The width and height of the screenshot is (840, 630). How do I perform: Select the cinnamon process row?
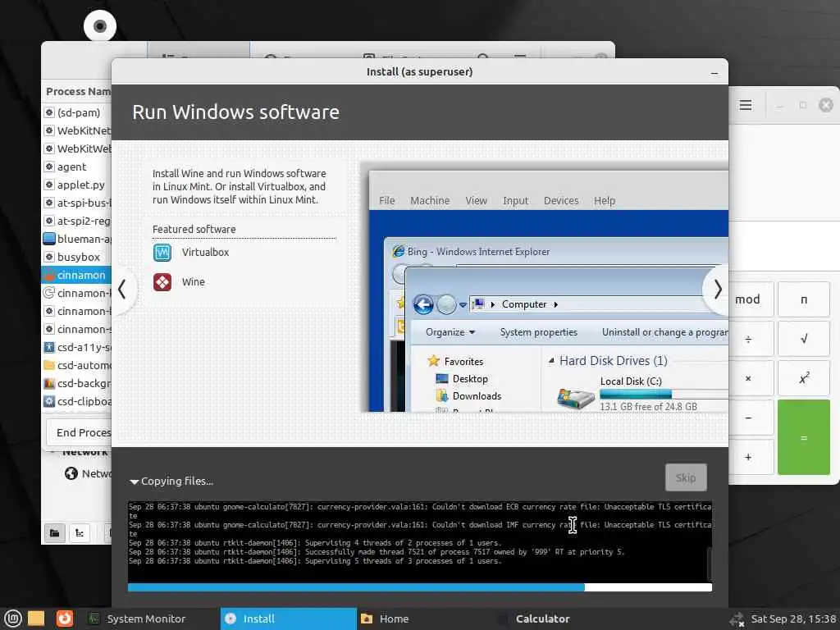coord(76,275)
